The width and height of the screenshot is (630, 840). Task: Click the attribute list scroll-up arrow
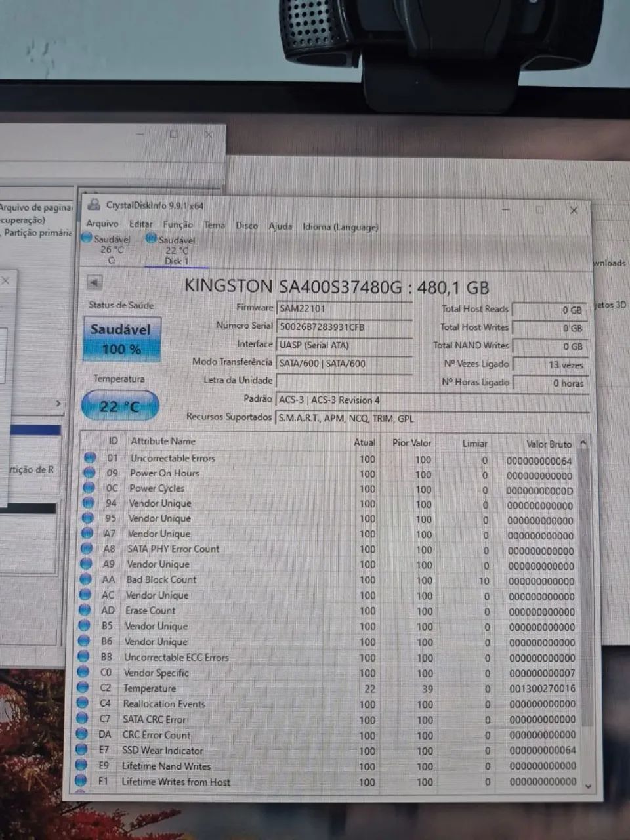(x=583, y=444)
